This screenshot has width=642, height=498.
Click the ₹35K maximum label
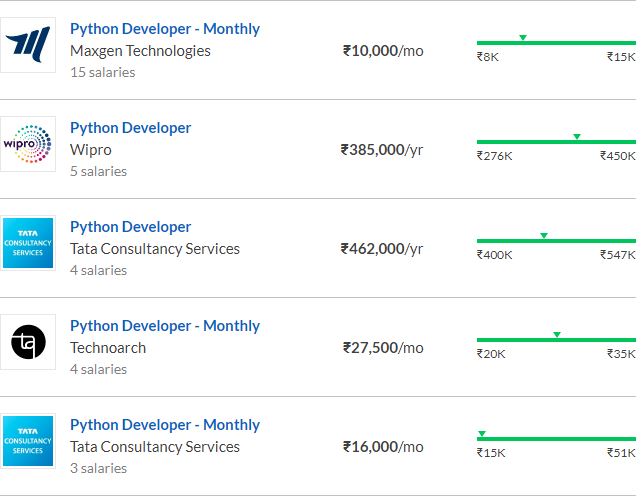pyautogui.click(x=622, y=354)
